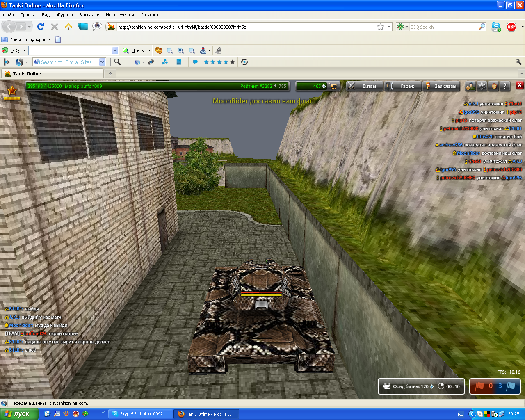Open the Битвы battles list
The image size is (525, 420).
(365, 86)
